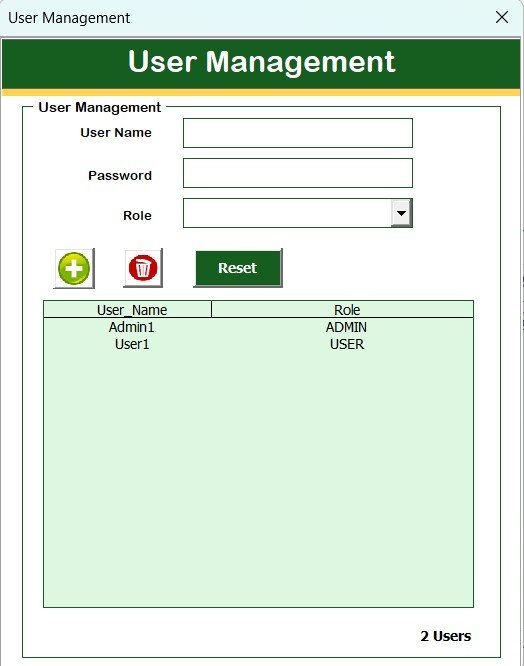Click the Role column header

pyautogui.click(x=342, y=310)
